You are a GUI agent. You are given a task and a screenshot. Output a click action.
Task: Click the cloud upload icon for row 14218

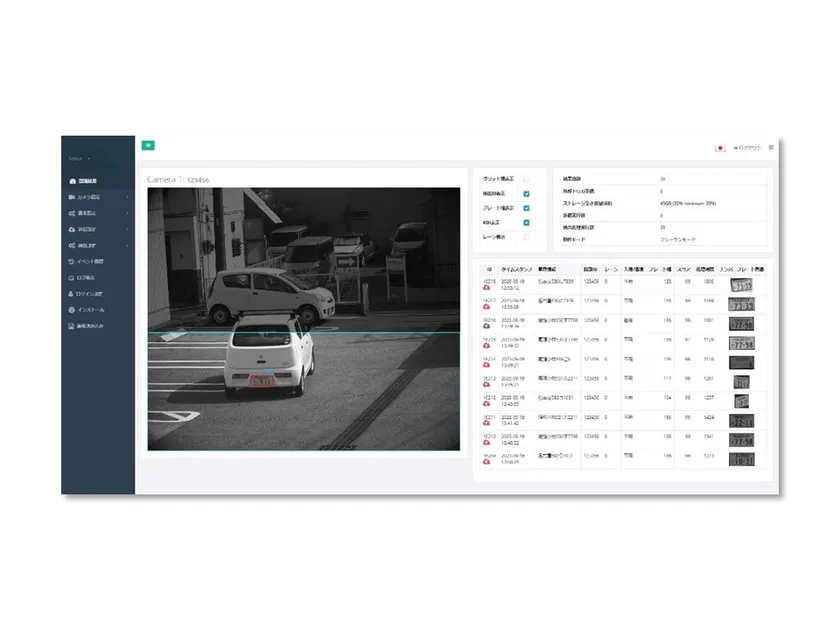tap(486, 288)
